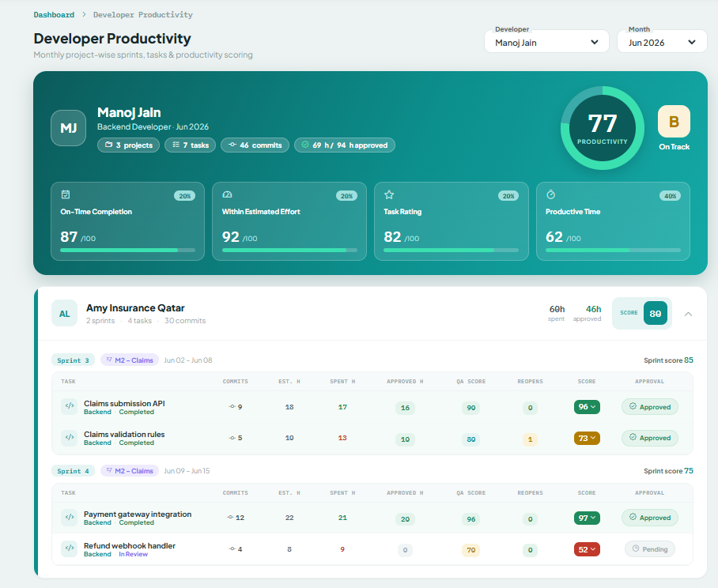The width and height of the screenshot is (718, 588).
Task: Click commit icon in Claims validation rules row
Action: click(x=232, y=438)
